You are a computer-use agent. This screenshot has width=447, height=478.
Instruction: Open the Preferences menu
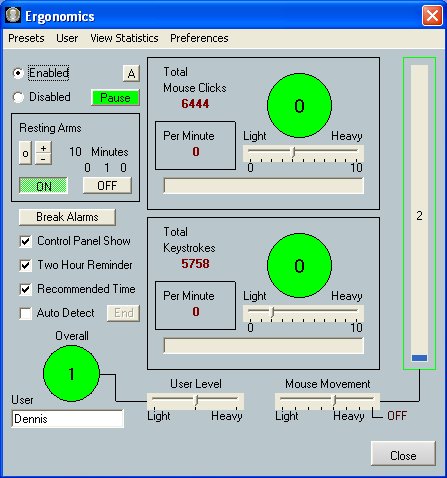[x=199, y=38]
